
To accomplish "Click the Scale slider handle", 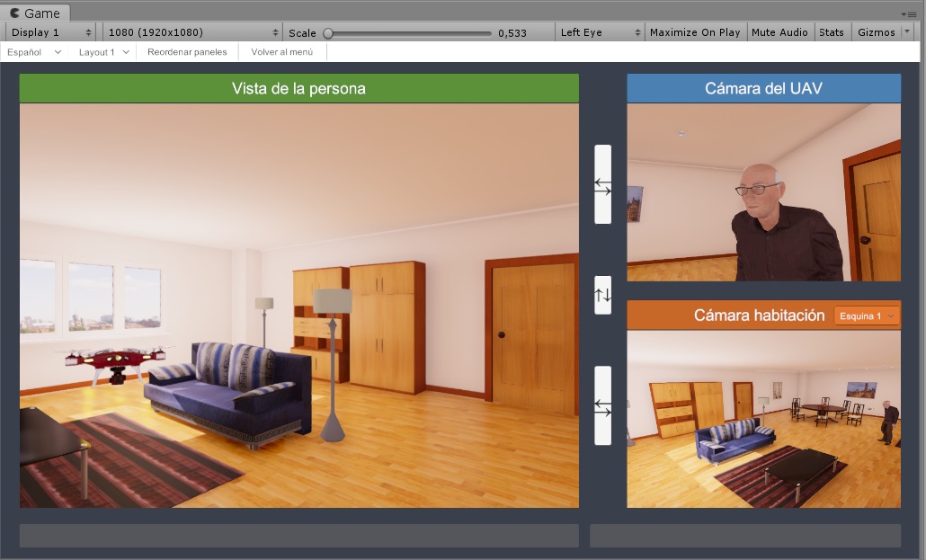I will pyautogui.click(x=328, y=33).
